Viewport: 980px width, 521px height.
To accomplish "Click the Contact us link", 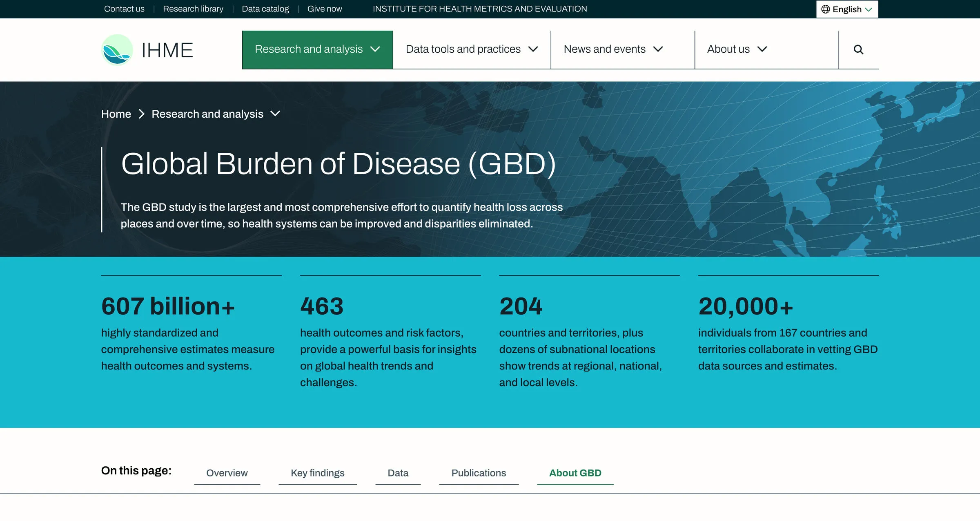I will (124, 9).
